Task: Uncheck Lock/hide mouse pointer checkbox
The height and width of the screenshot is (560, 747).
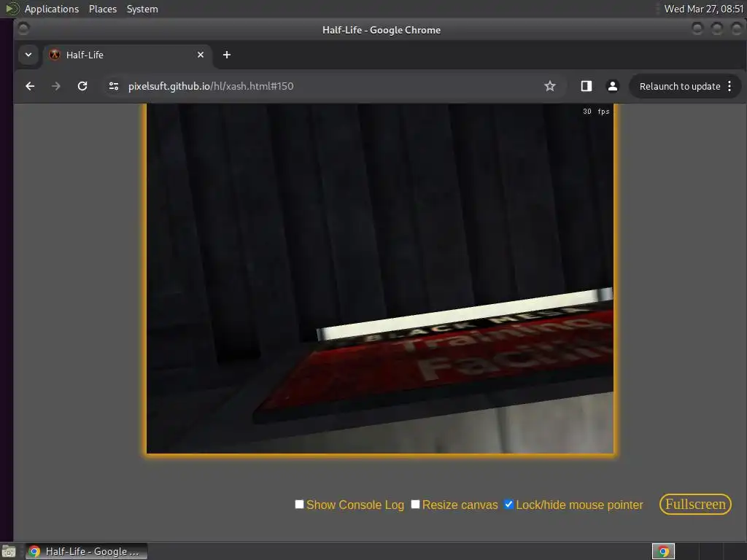Action: (x=508, y=505)
